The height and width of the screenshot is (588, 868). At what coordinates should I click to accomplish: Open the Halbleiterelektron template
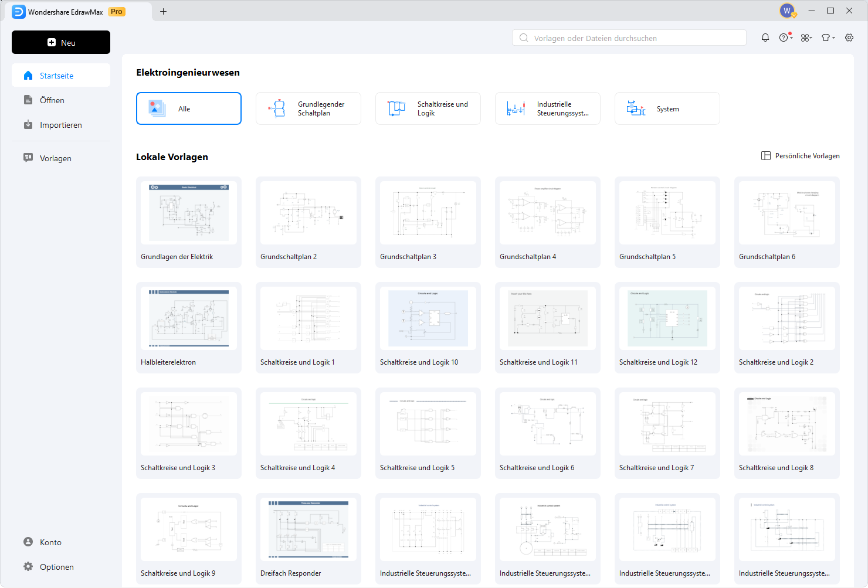pyautogui.click(x=189, y=328)
